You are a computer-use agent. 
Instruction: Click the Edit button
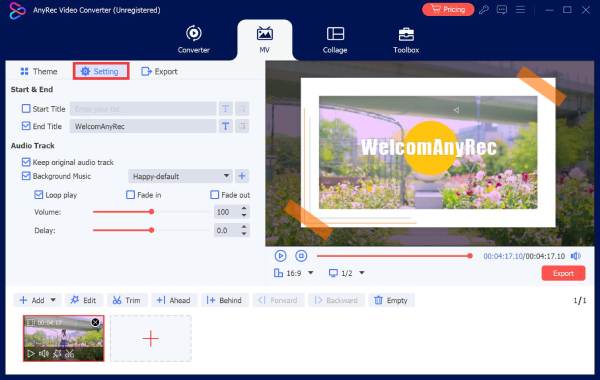click(x=83, y=300)
